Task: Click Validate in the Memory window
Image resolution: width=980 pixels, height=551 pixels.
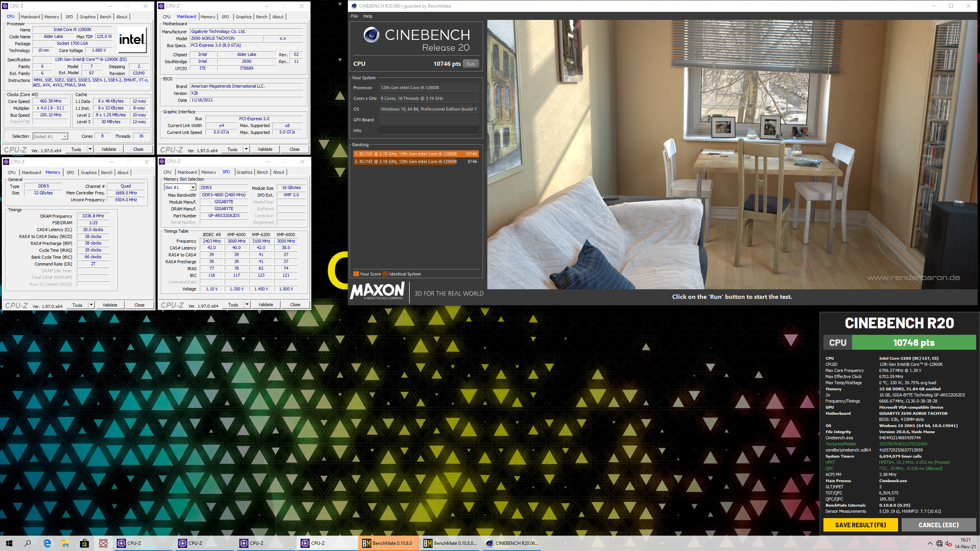Action: coord(110,305)
